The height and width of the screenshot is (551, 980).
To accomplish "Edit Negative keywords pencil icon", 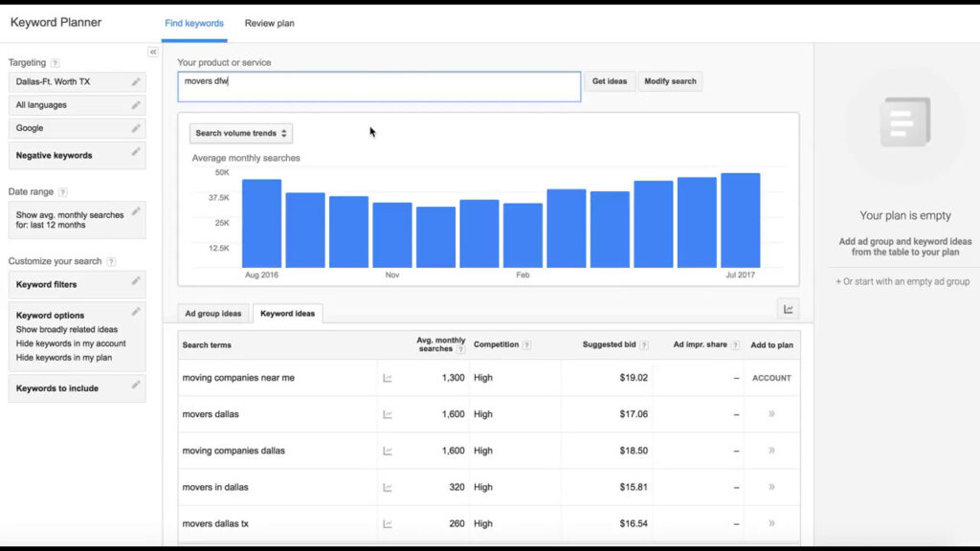I will click(136, 152).
